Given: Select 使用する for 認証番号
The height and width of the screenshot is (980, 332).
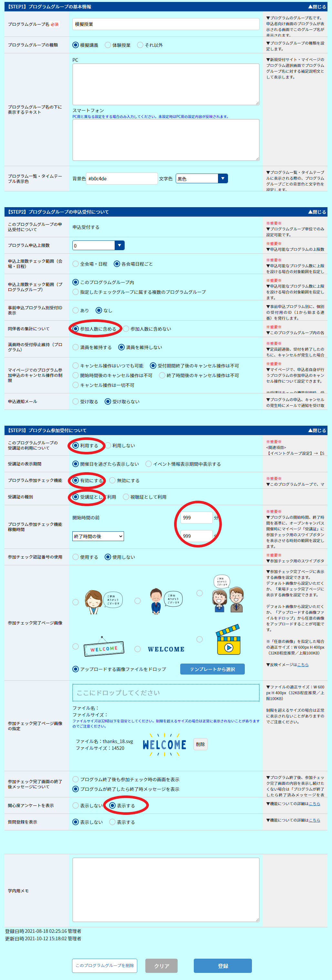Looking at the screenshot, I should tap(76, 557).
